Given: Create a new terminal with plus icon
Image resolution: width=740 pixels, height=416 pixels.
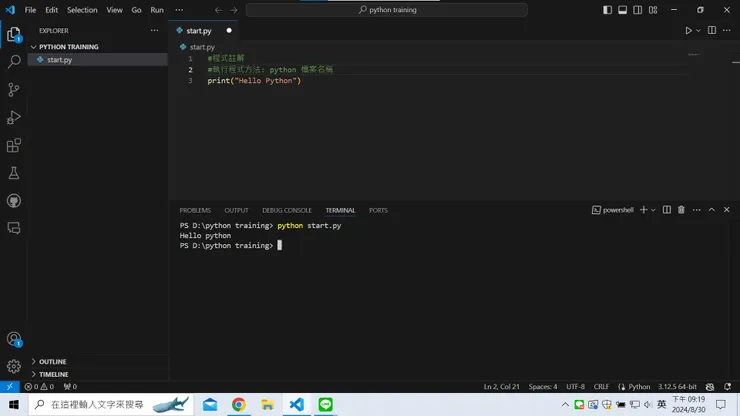Looking at the screenshot, I should click(x=643, y=210).
